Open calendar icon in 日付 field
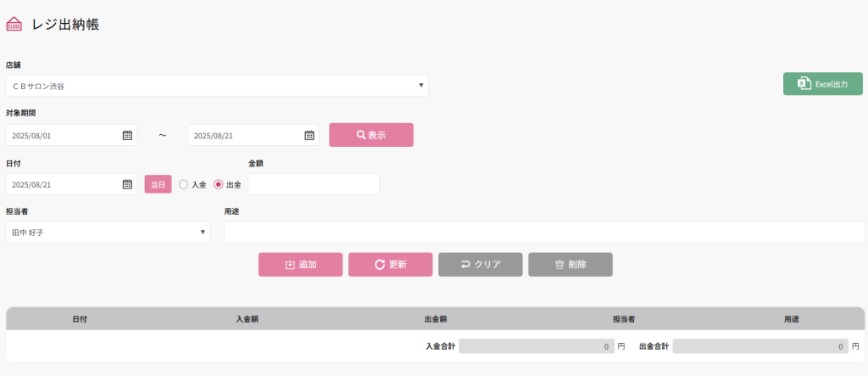The image size is (868, 376). pyautogui.click(x=127, y=184)
